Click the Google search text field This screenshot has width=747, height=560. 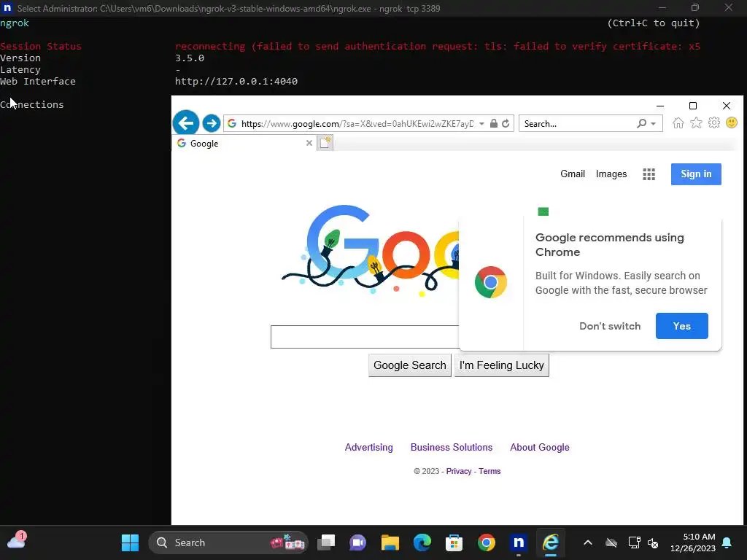365,337
